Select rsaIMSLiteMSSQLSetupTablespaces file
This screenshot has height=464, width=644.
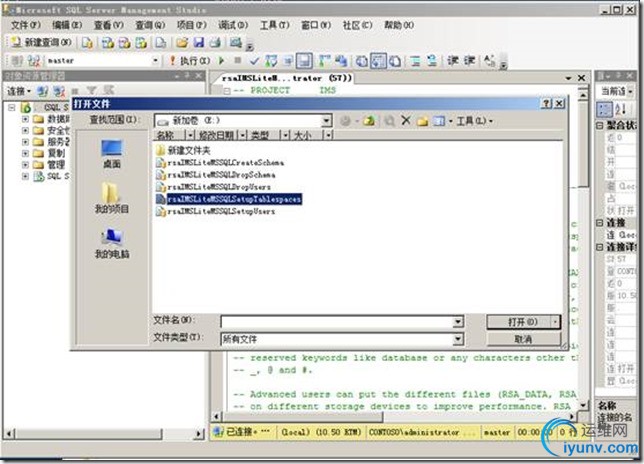pos(229,199)
